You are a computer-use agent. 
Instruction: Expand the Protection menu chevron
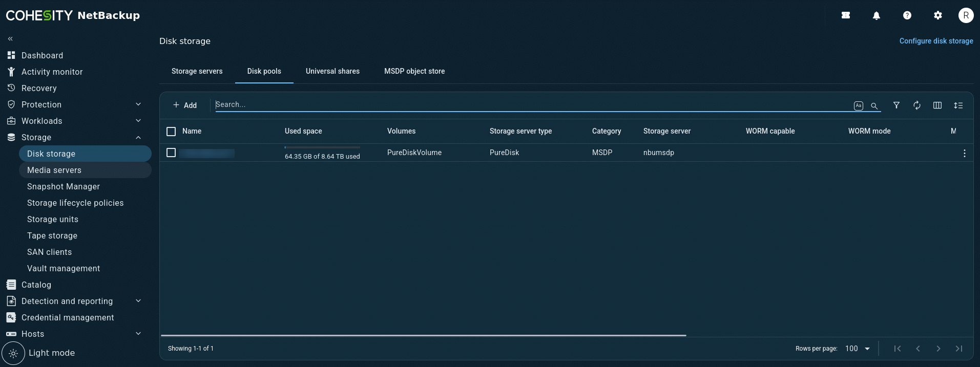click(x=138, y=104)
